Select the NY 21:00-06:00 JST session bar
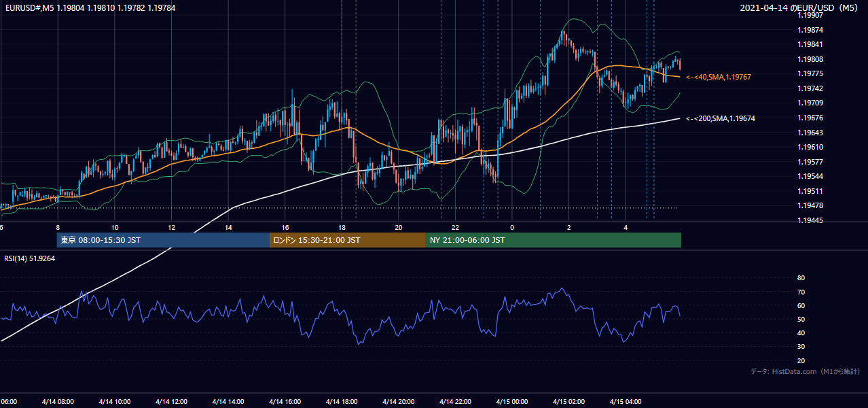Image resolution: width=868 pixels, height=408 pixels. click(x=553, y=240)
